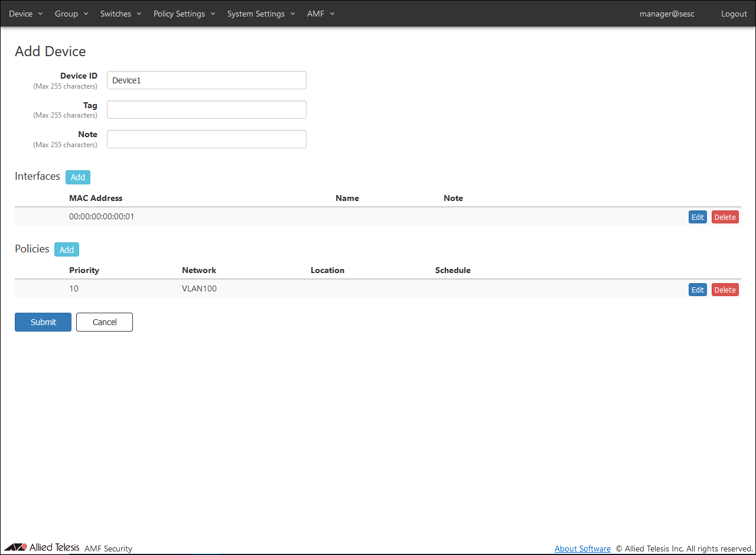Submit the Add Device form
756x555 pixels.
click(x=43, y=322)
